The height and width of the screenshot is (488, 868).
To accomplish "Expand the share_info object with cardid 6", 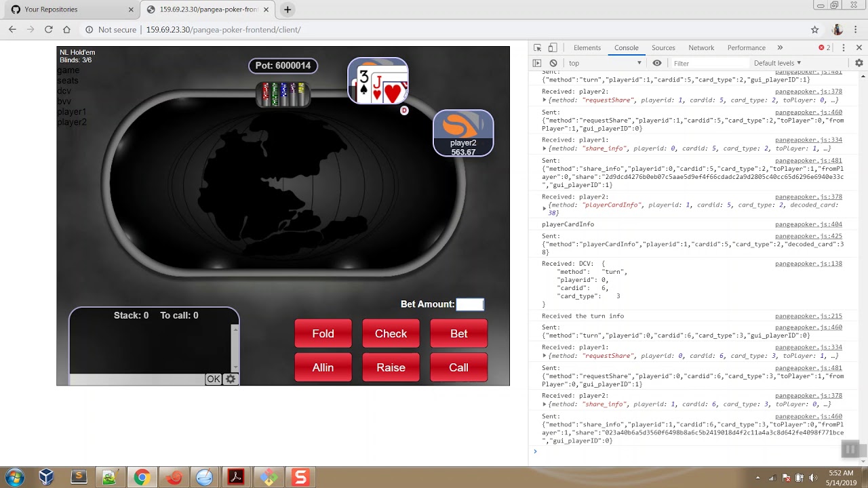I will pyautogui.click(x=545, y=404).
